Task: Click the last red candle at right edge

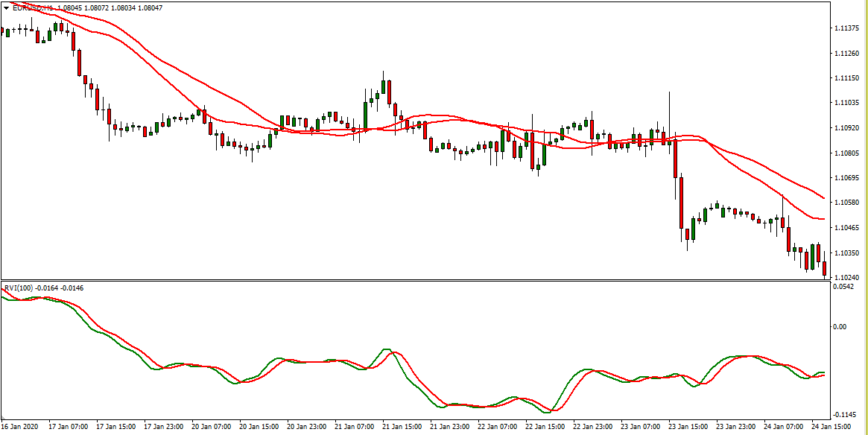Action: tap(824, 268)
